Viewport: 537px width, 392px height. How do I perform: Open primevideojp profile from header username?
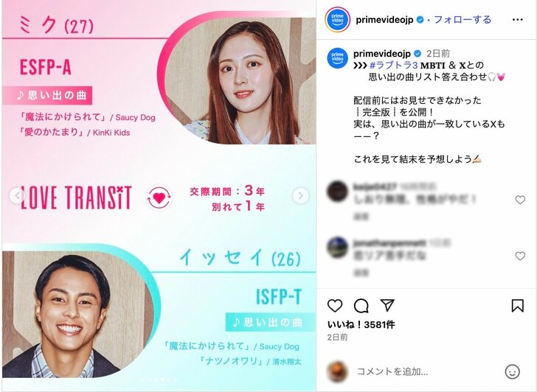tap(384, 20)
